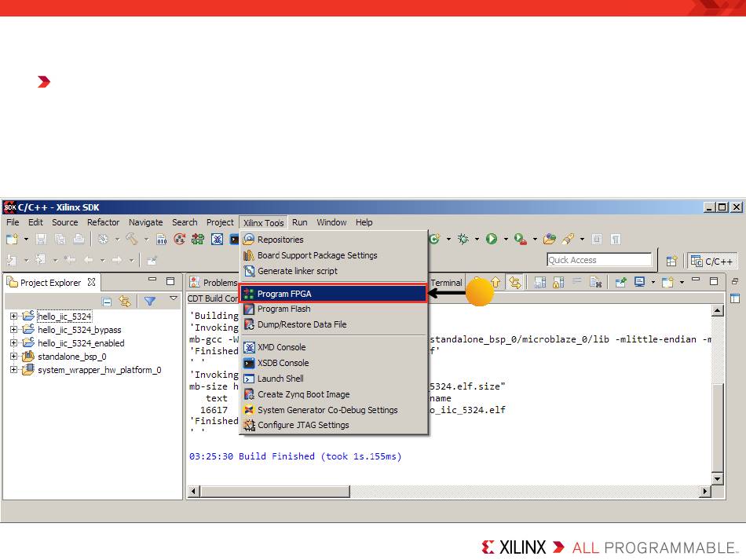The height and width of the screenshot is (560, 746).
Task: Click the Quick Access field
Action: [599, 260]
